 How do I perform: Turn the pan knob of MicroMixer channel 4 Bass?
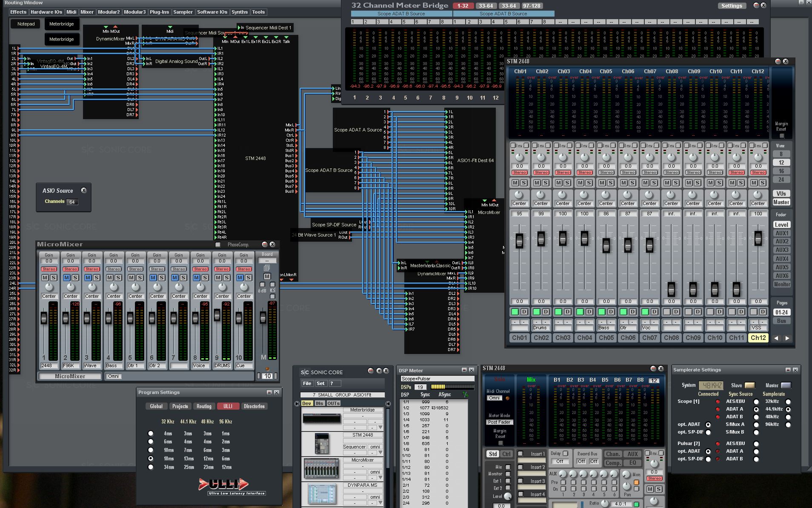(114, 287)
